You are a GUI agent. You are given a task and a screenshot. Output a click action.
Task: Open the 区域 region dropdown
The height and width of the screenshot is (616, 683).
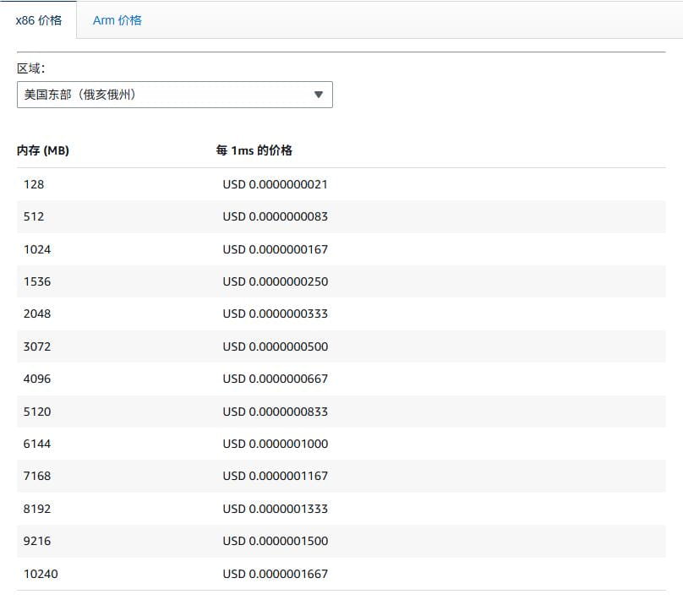click(x=173, y=95)
